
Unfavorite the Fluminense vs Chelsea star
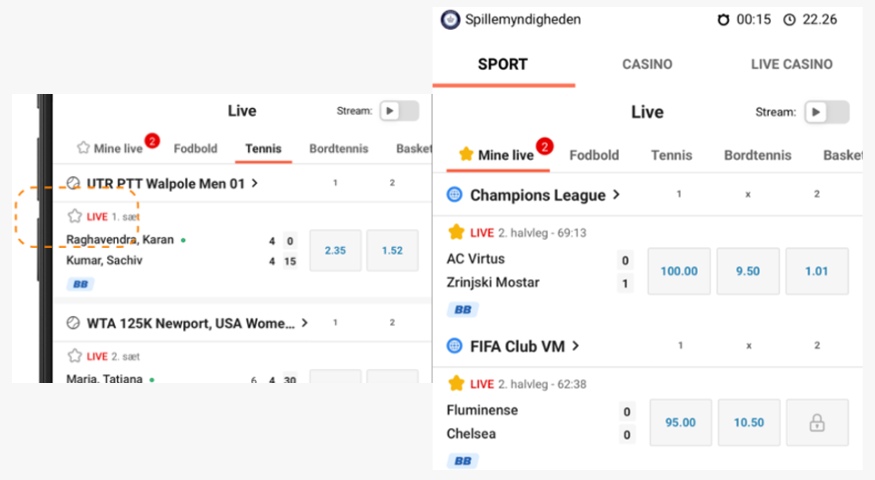tap(456, 383)
